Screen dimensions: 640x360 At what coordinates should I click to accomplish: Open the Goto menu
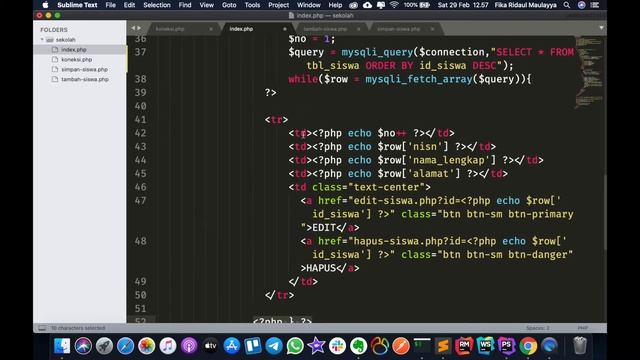(x=229, y=5)
